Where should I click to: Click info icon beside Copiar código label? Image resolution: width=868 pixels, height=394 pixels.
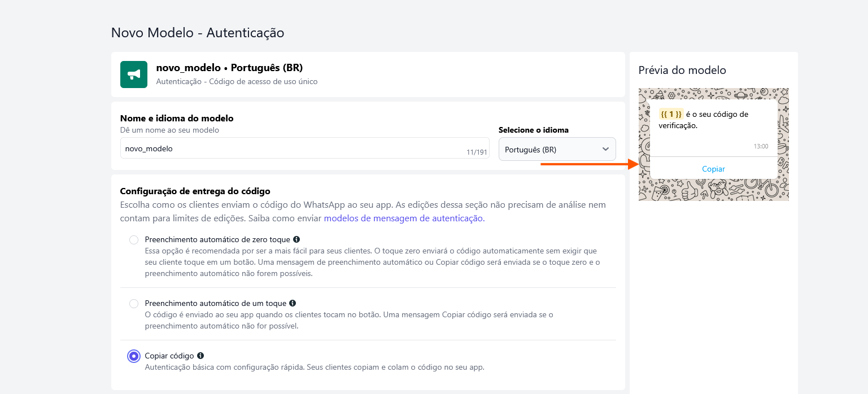click(x=200, y=356)
